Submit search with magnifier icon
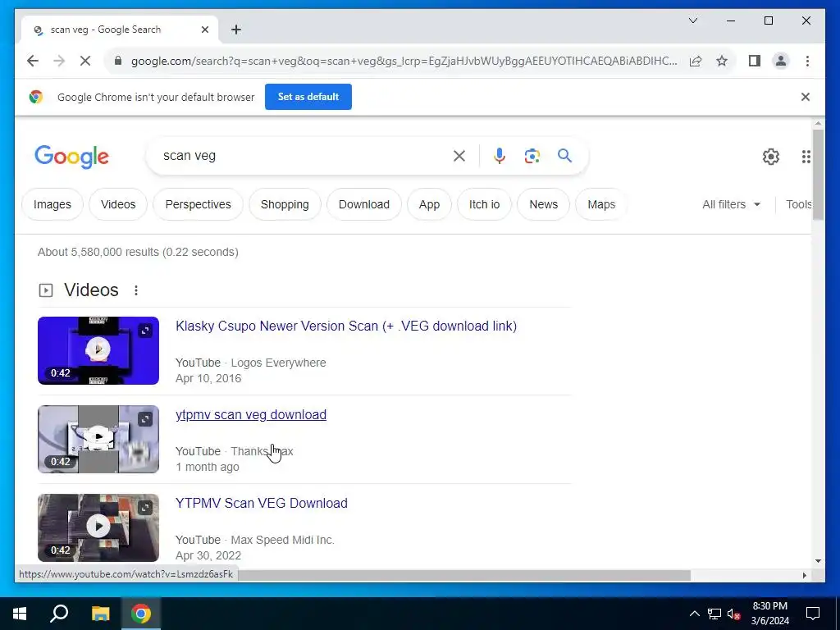840x630 pixels. [564, 156]
